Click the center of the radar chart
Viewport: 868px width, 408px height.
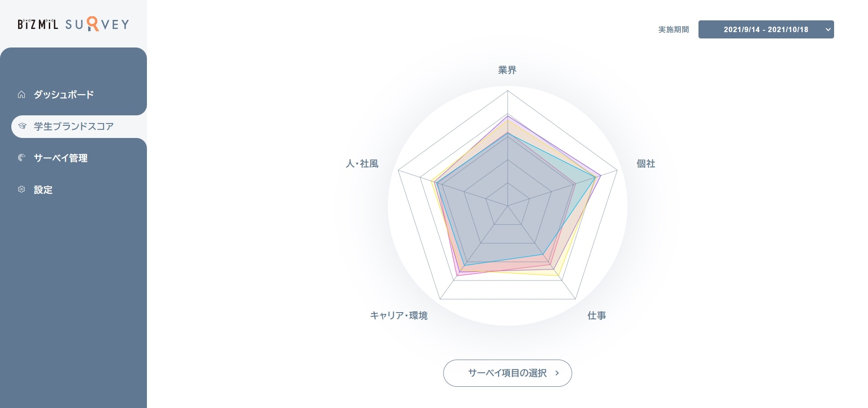pyautogui.click(x=508, y=206)
